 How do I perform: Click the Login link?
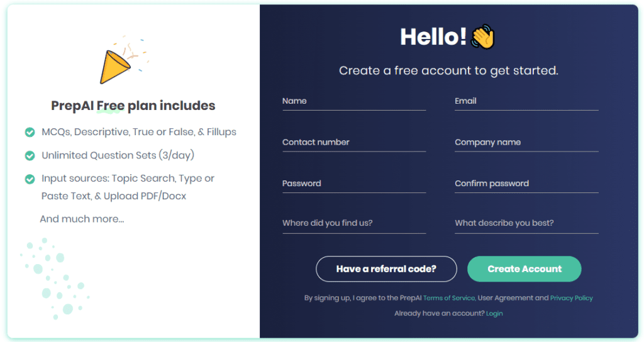click(x=494, y=313)
